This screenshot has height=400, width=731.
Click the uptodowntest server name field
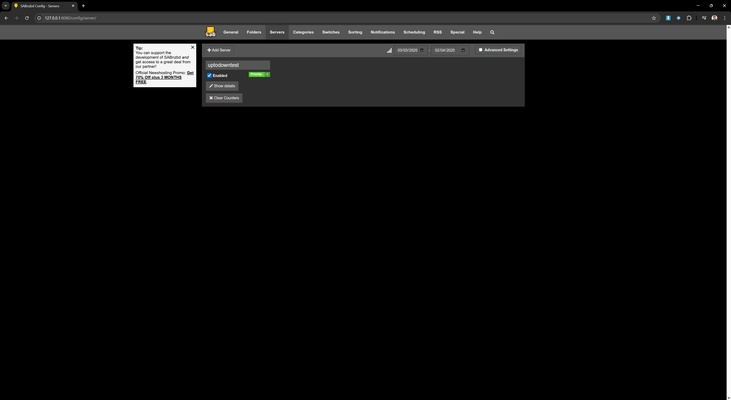click(x=238, y=65)
